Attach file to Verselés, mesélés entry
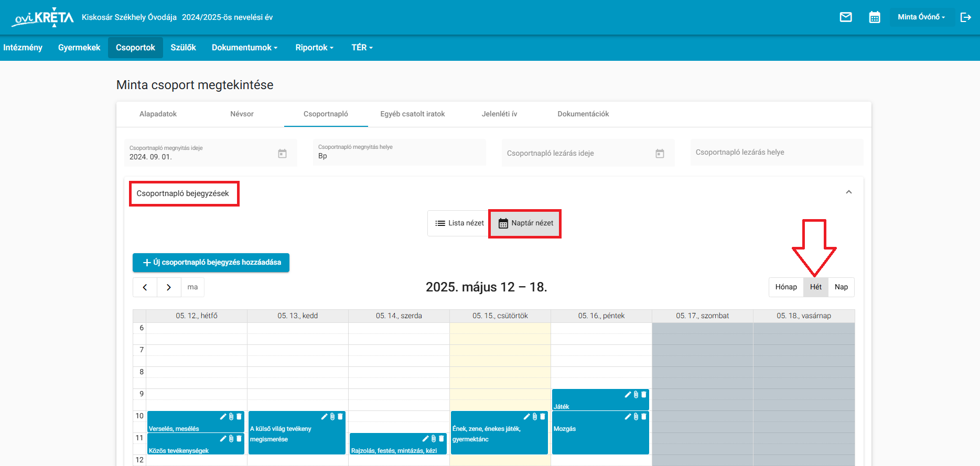The image size is (980, 466). pyautogui.click(x=231, y=417)
